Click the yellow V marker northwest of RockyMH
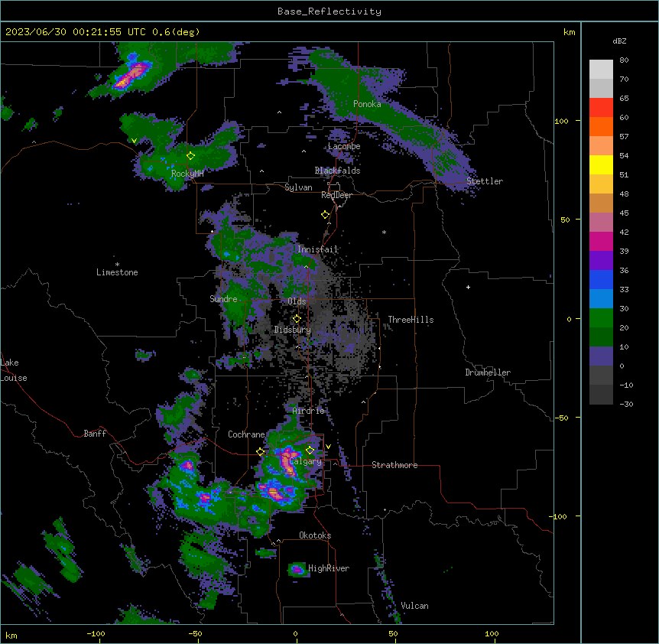 [134, 141]
